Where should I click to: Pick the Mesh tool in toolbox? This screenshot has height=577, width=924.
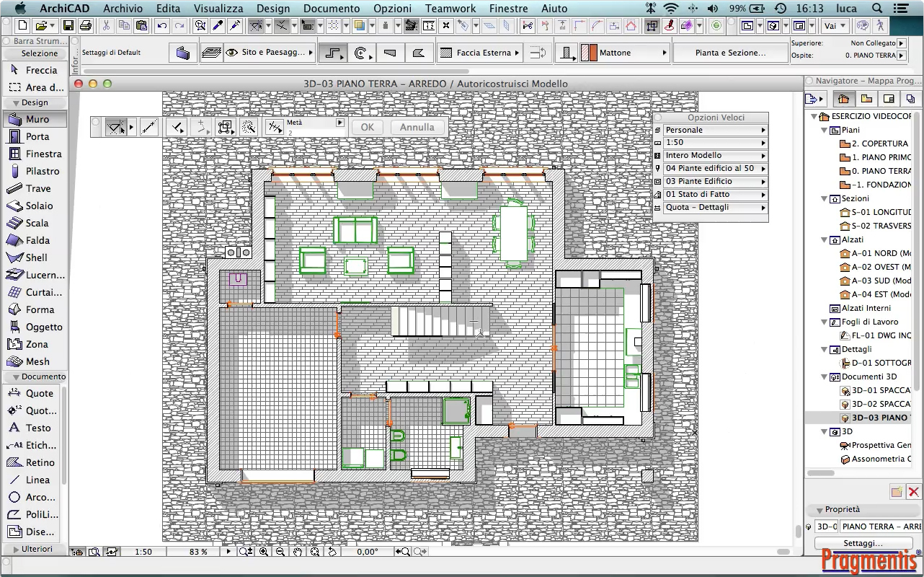click(x=37, y=361)
